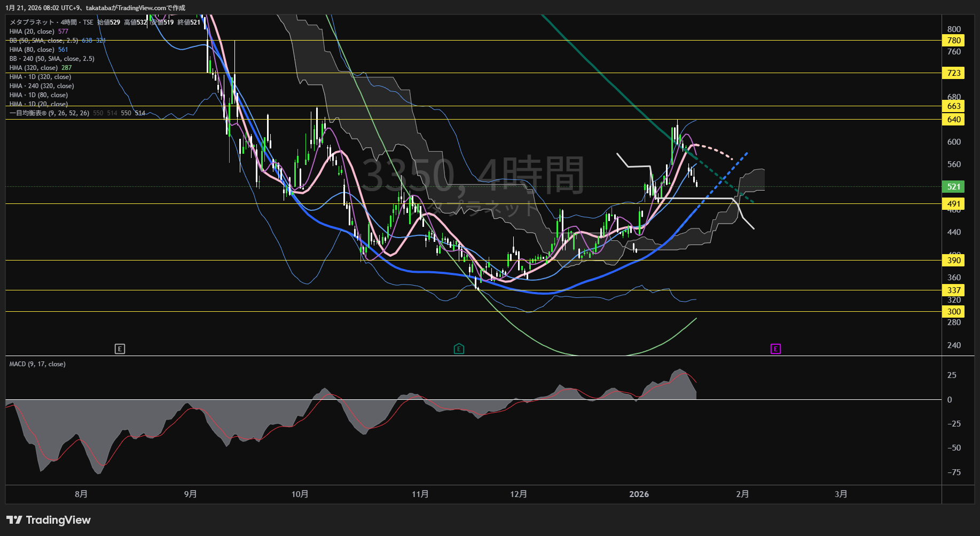This screenshot has width=980, height=536.
Task: Click the yellow 337 price level label
Action: (954, 290)
